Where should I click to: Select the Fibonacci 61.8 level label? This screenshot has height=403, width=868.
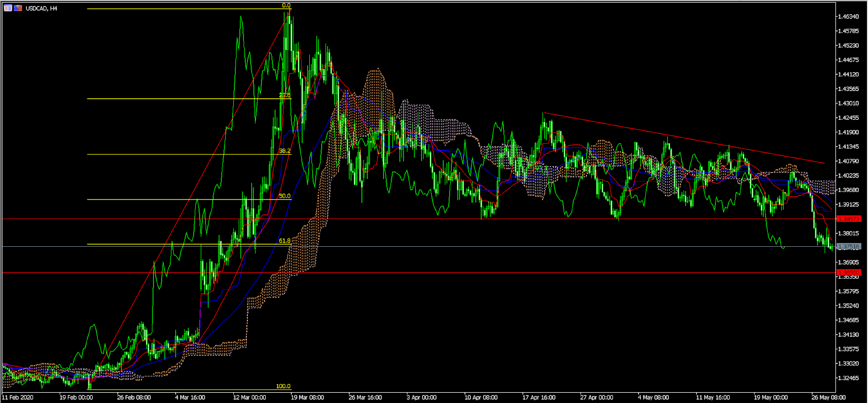click(x=285, y=240)
